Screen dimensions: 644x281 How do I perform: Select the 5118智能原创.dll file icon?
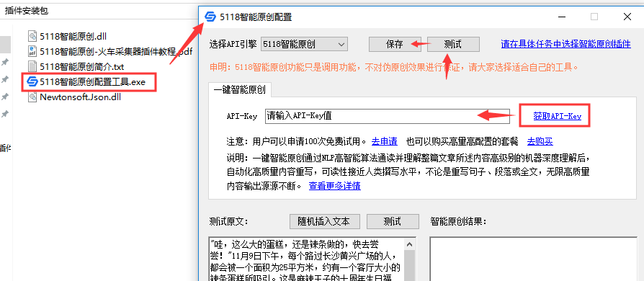(x=32, y=36)
